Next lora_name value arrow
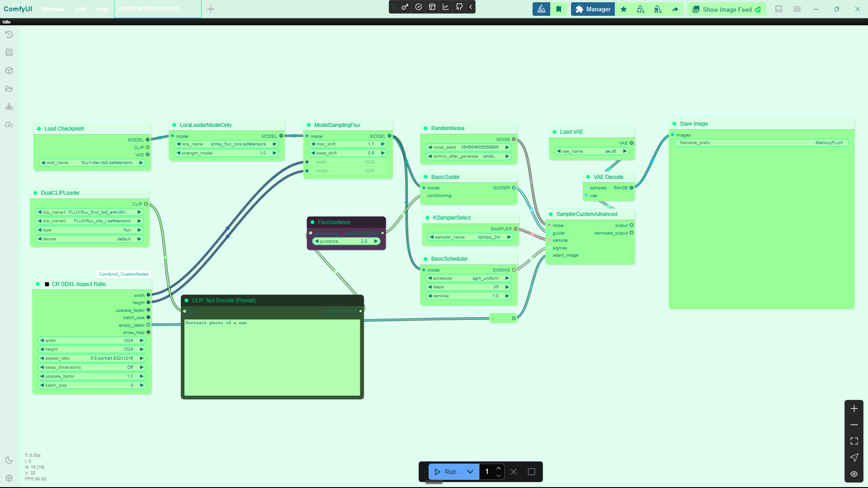 pyautogui.click(x=274, y=144)
